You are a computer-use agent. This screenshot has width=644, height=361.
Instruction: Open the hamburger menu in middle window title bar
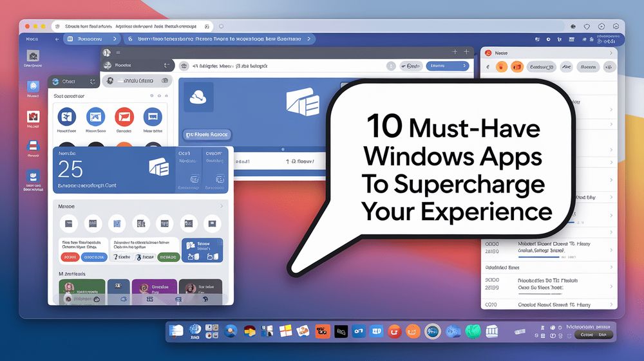[118, 53]
